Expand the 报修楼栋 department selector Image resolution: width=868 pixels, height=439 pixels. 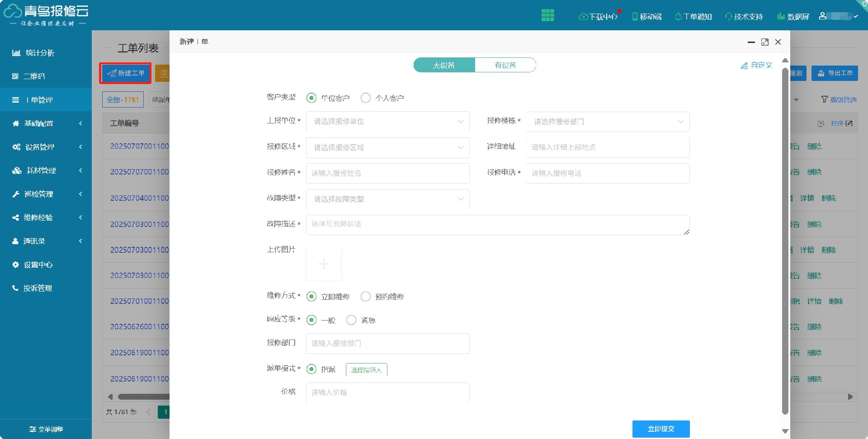pyautogui.click(x=607, y=121)
